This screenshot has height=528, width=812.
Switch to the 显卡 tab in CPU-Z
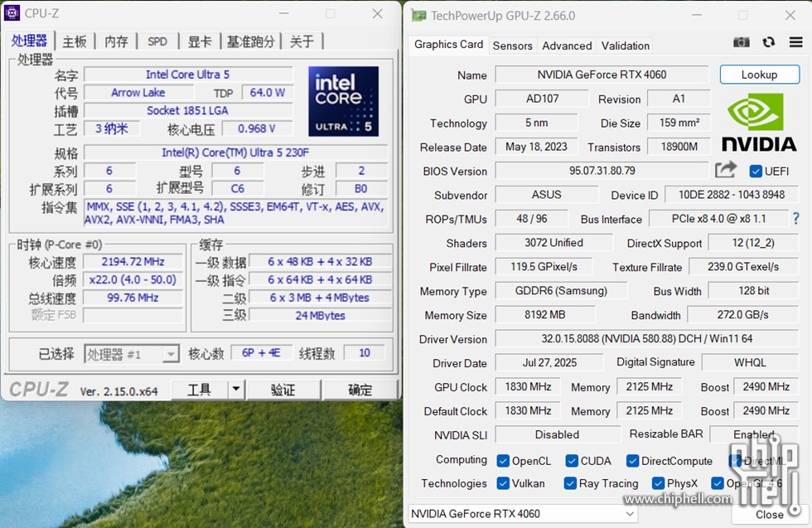pos(200,41)
